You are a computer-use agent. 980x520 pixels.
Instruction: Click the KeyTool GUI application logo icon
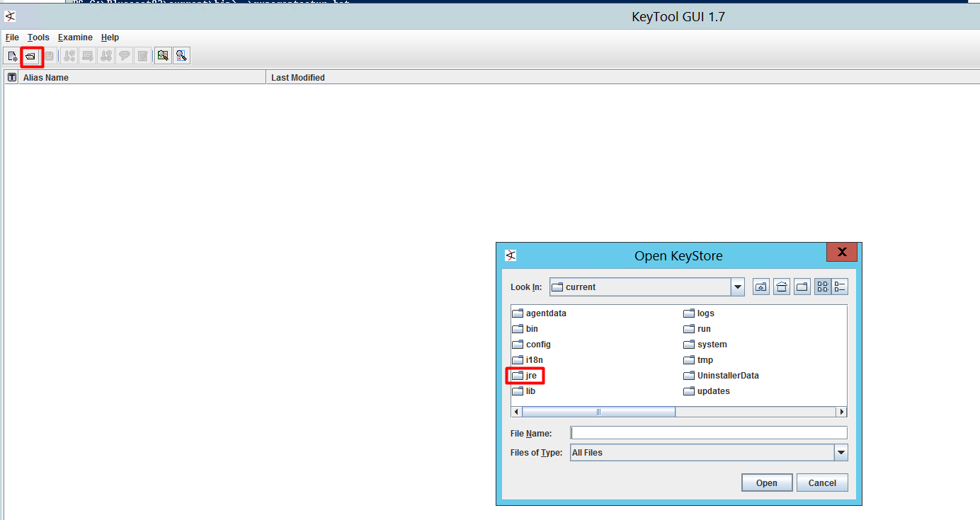click(10, 16)
